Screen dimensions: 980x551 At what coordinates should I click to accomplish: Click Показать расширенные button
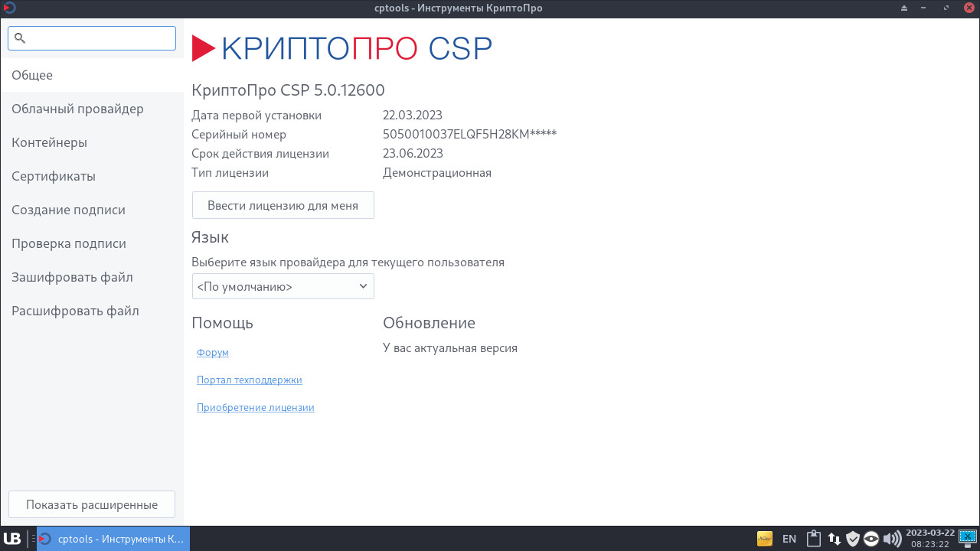click(x=92, y=505)
